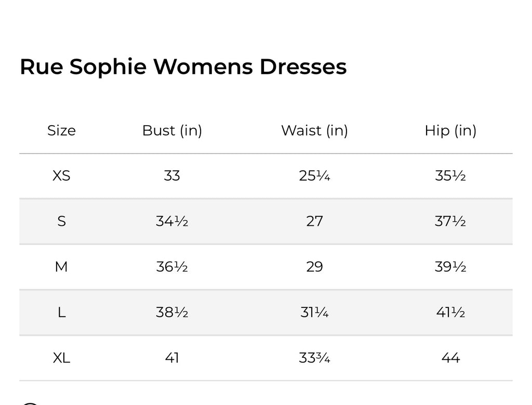Click the XL hip value 44
The width and height of the screenshot is (532, 405).
click(450, 358)
